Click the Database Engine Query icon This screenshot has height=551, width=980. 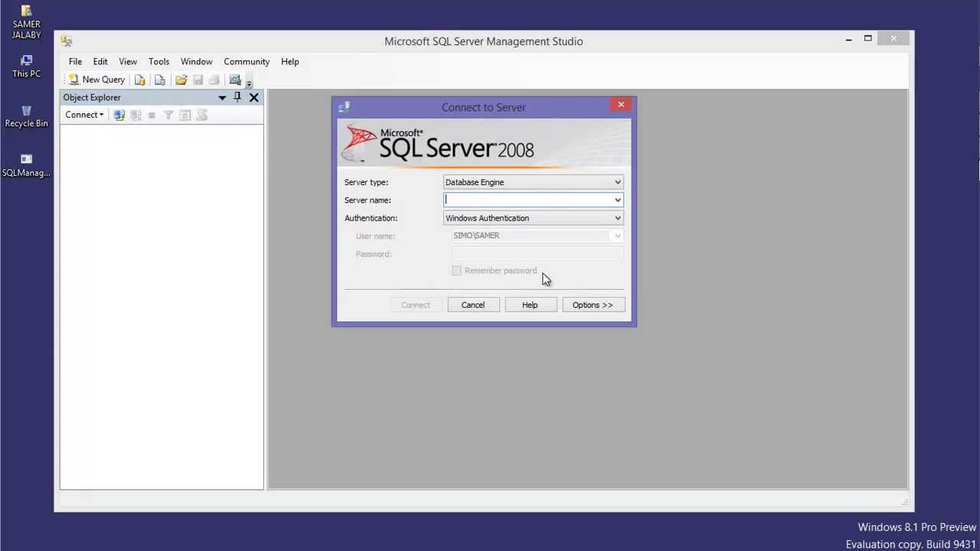point(140,80)
